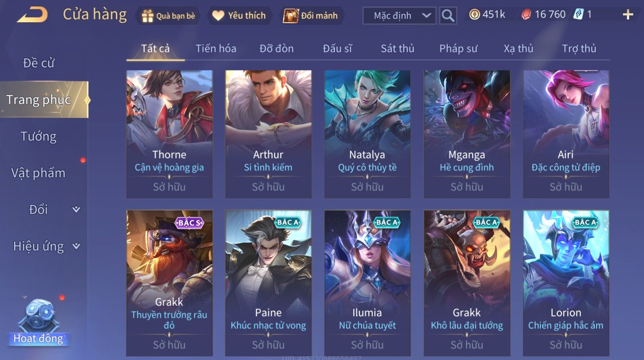Click the back arrow icon
Image resolution: width=644 pixels, height=360 pixels.
click(32, 15)
